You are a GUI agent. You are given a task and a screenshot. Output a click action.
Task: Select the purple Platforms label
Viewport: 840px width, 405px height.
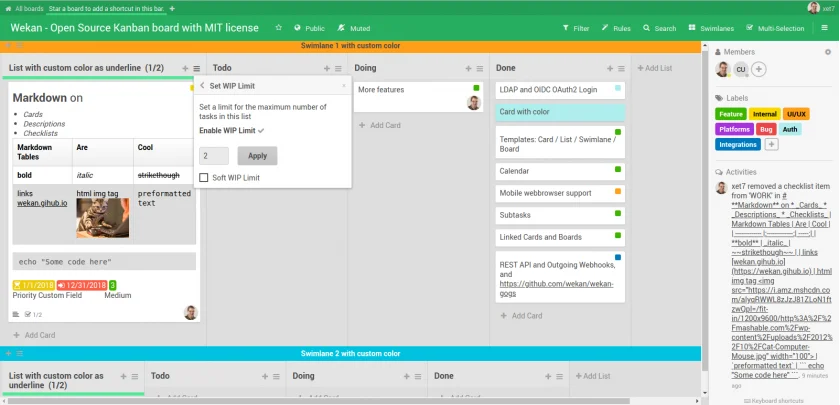click(734, 129)
